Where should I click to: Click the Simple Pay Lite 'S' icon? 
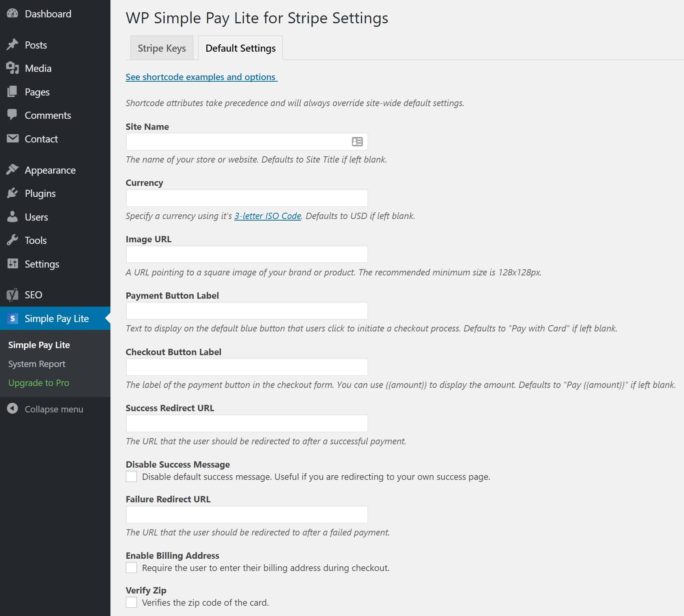(12, 318)
